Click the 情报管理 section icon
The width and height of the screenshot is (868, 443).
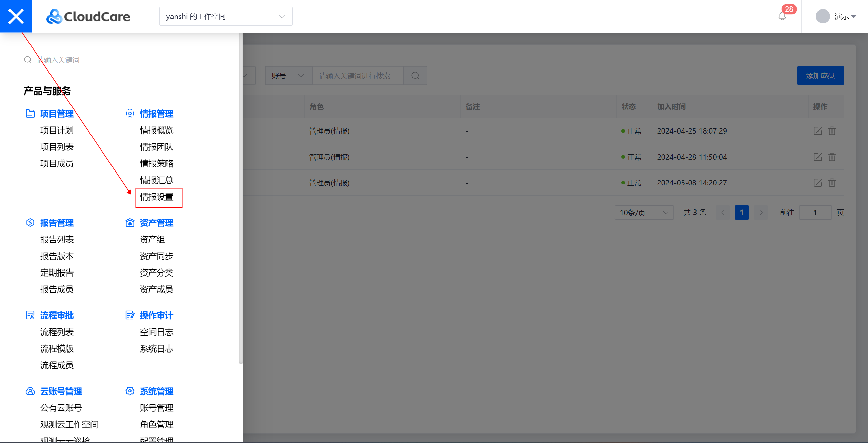[x=130, y=114]
